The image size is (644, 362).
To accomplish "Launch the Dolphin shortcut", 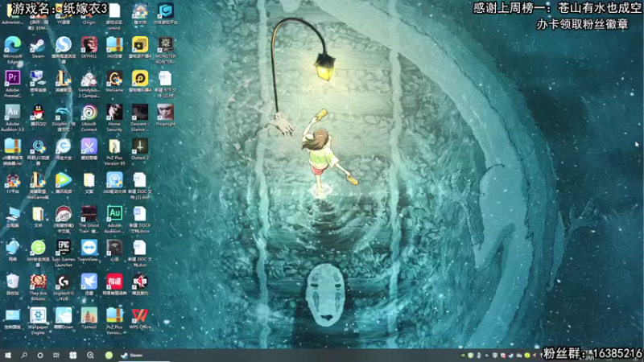I will pos(64,117).
